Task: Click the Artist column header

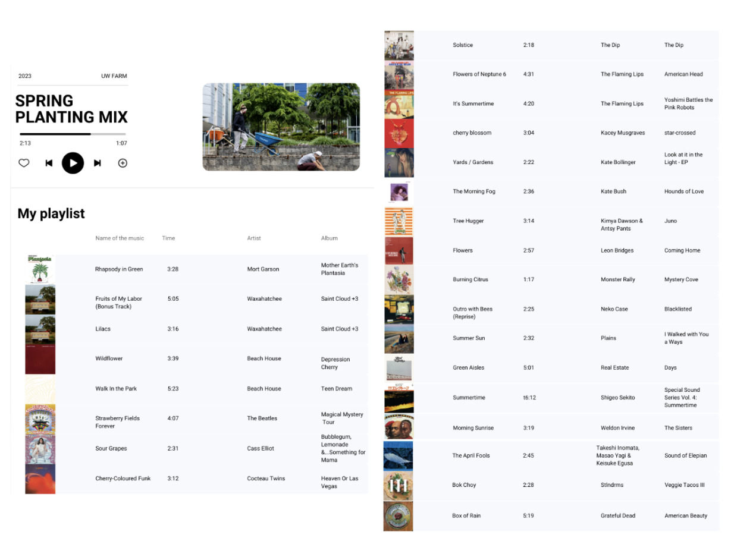Action: [254, 238]
